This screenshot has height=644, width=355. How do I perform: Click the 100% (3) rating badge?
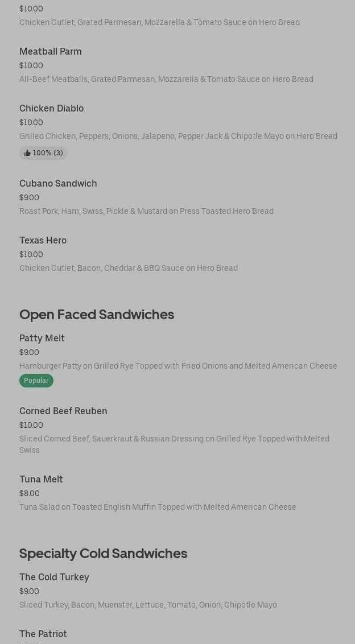pos(43,153)
